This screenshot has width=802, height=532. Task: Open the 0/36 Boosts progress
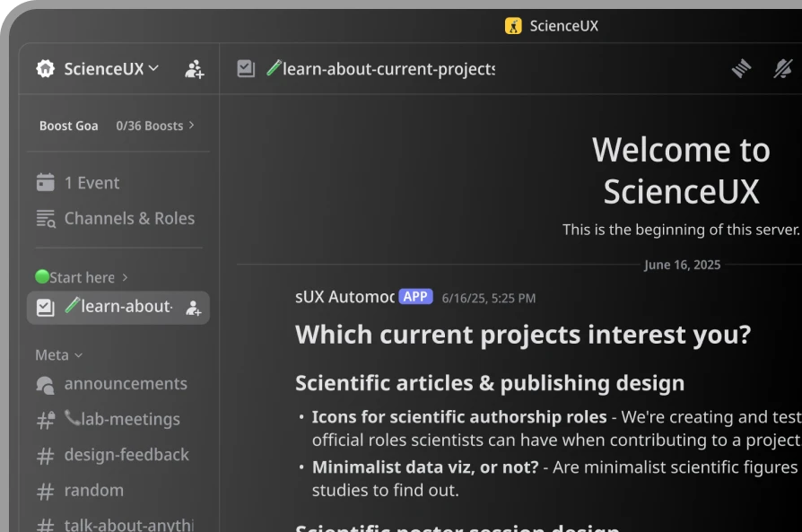155,126
